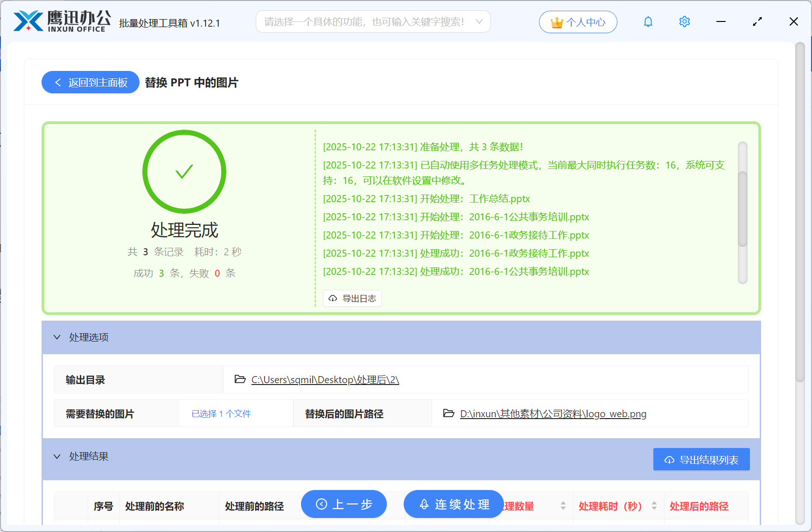Click the download icon in 导出日志 button
Screen dimensions: 812x532
tap(332, 298)
